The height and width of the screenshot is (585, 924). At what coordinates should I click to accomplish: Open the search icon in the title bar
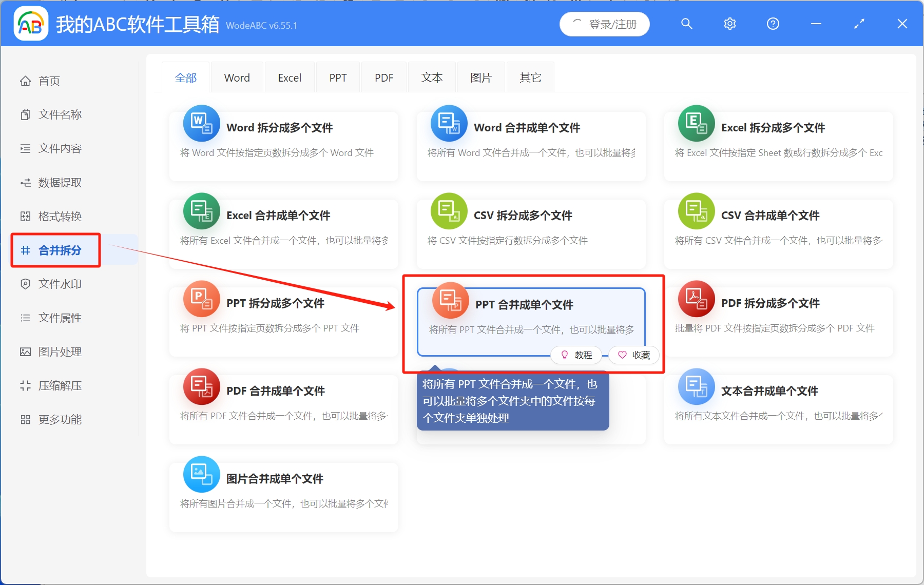(x=686, y=24)
